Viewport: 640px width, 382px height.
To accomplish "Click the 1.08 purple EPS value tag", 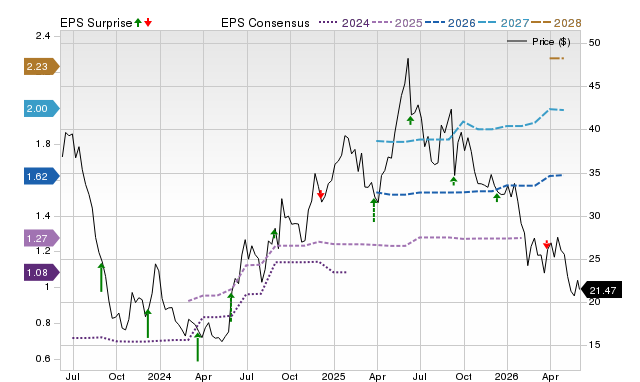I will [42, 272].
